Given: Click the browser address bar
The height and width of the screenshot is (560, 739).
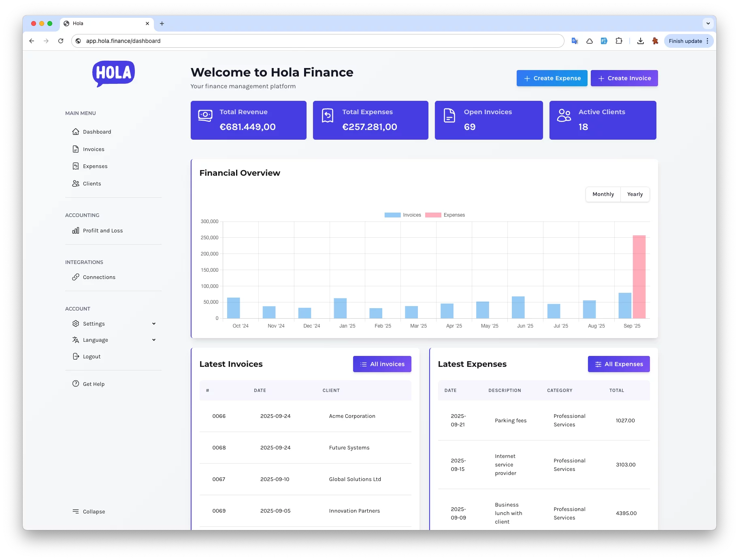Looking at the screenshot, I should tap(316, 41).
